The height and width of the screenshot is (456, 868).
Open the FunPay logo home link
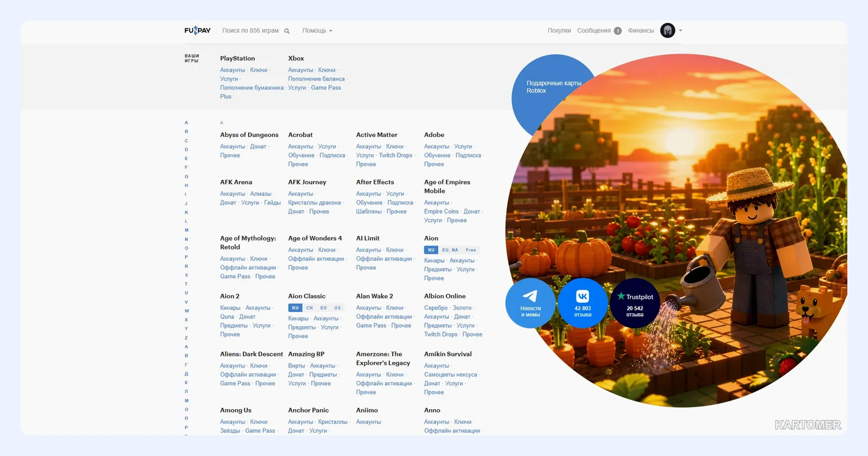point(197,30)
